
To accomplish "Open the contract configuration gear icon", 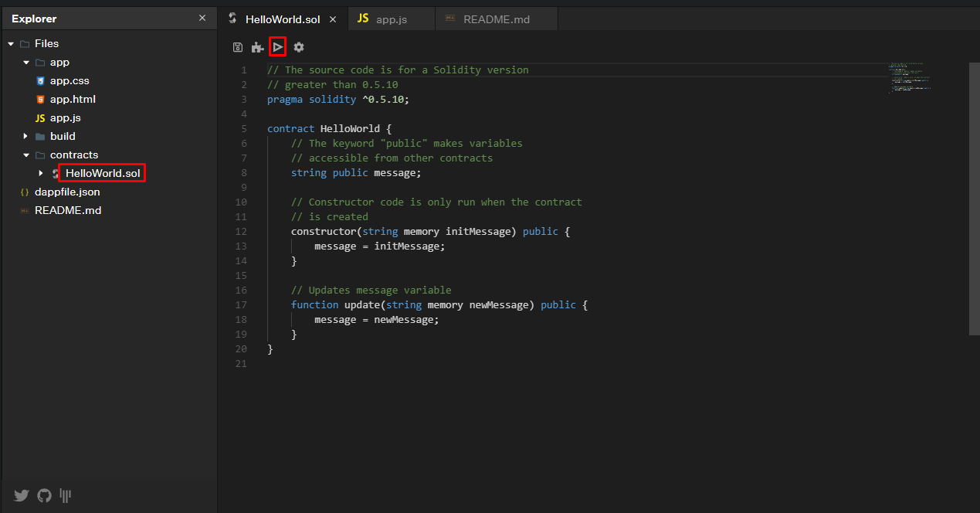I will [x=299, y=48].
